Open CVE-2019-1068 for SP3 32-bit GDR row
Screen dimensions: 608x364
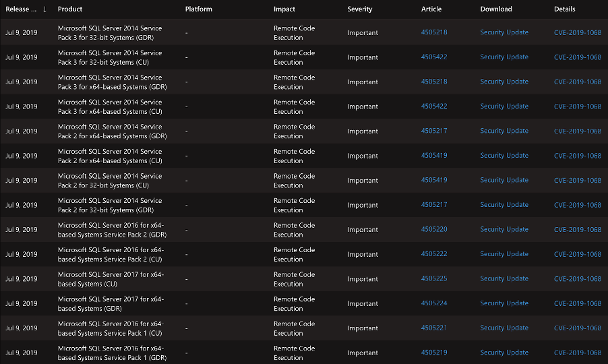(578, 33)
